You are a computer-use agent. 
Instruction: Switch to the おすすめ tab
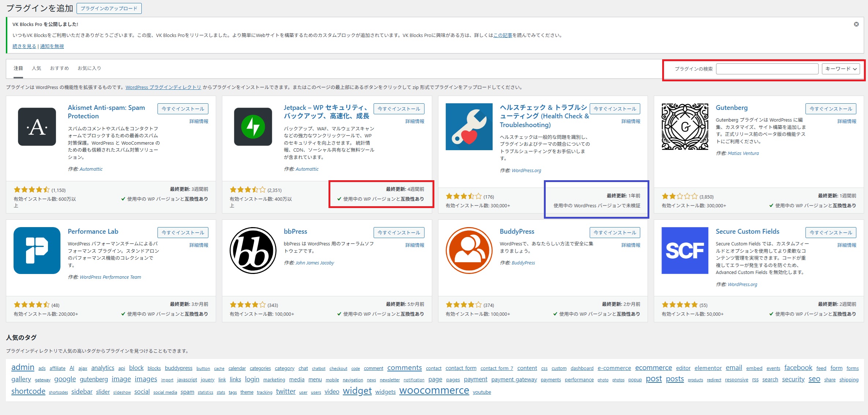(x=59, y=68)
